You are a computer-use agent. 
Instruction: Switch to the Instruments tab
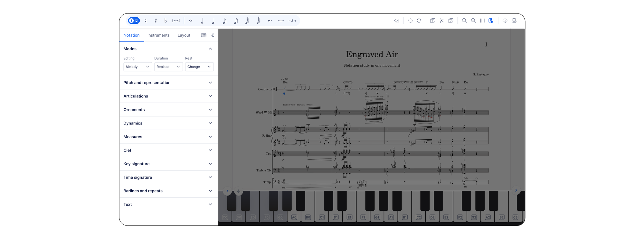click(158, 35)
